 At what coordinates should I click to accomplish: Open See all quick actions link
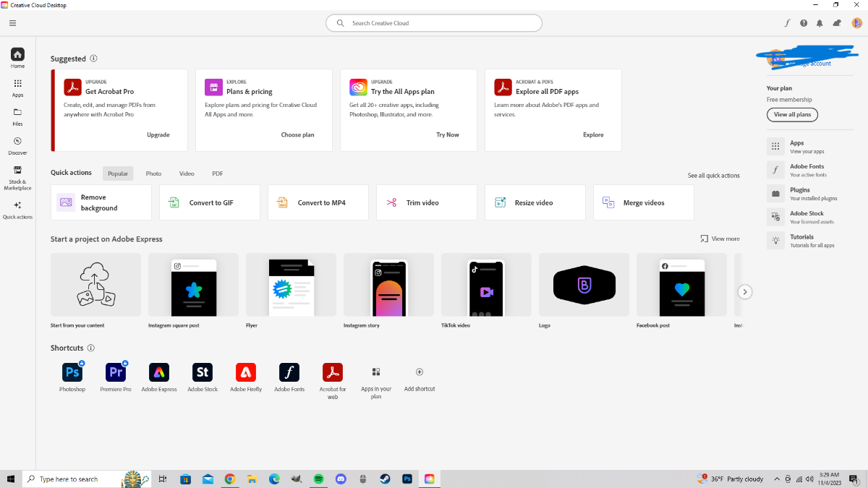[x=714, y=176]
